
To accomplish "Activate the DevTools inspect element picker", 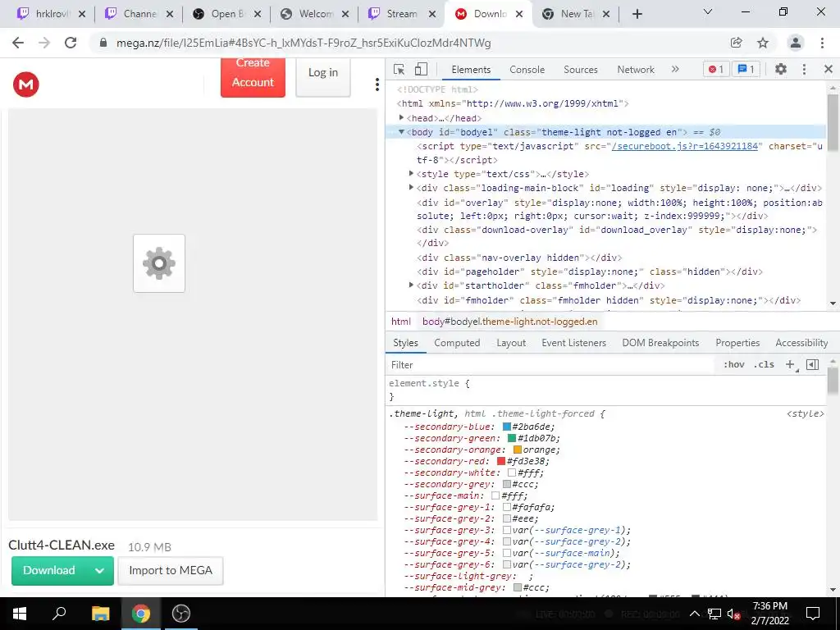I will tap(399, 69).
